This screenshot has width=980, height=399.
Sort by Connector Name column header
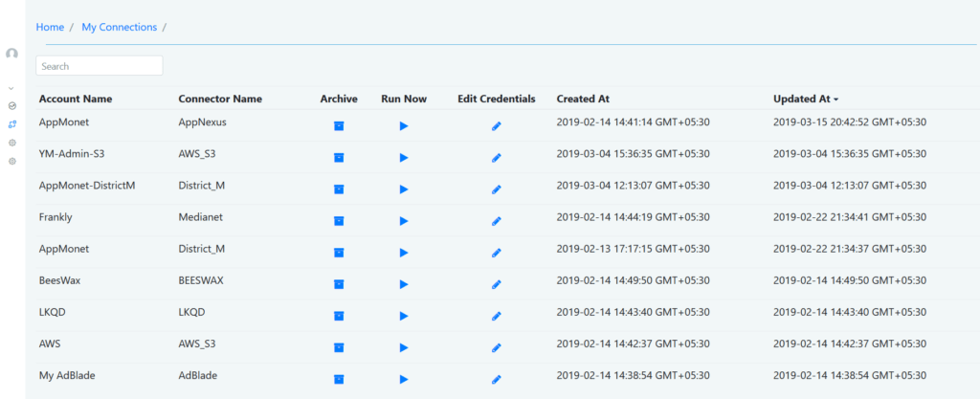220,99
